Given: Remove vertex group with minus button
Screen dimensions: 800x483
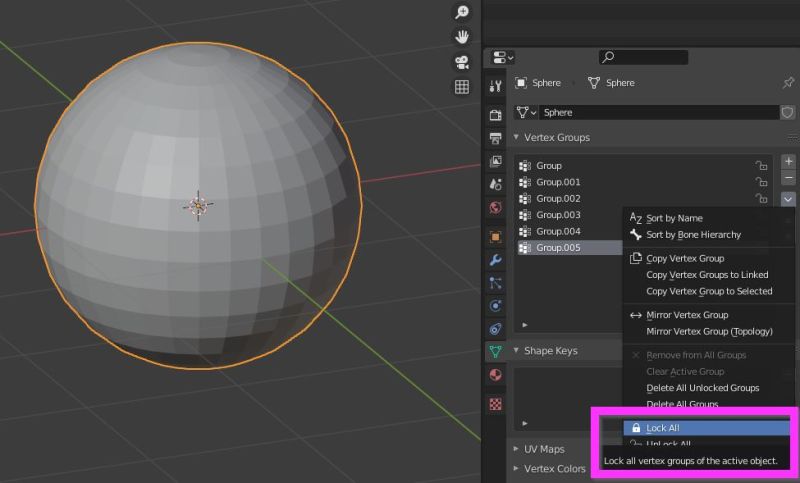Looking at the screenshot, I should (788, 177).
